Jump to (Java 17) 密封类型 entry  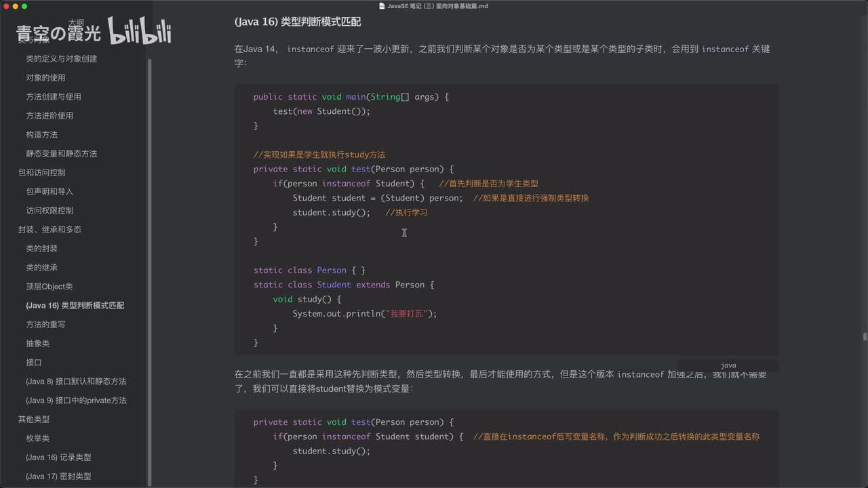point(58,476)
